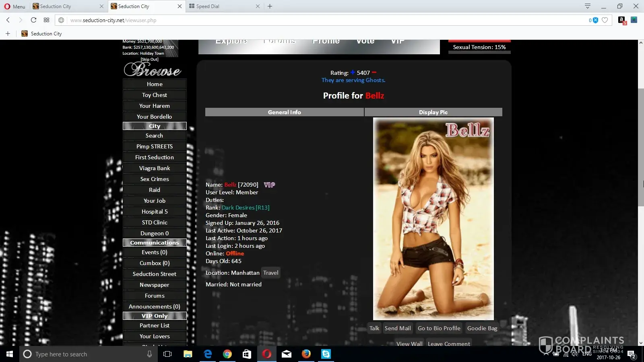Viewport: 644px width, 362px height.
Task: Open Viagra Bank in the sidebar
Action: (155, 168)
